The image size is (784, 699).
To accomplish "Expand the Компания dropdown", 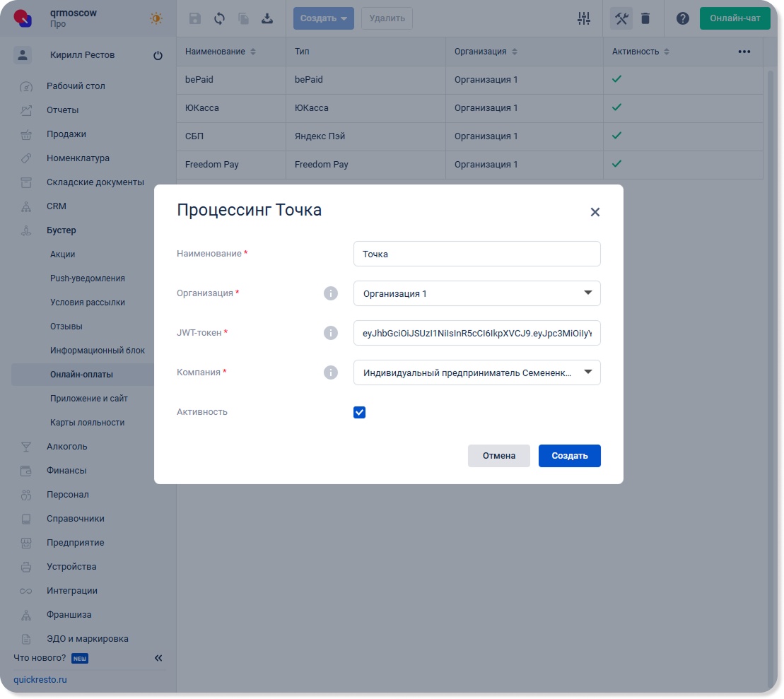I will click(x=476, y=372).
